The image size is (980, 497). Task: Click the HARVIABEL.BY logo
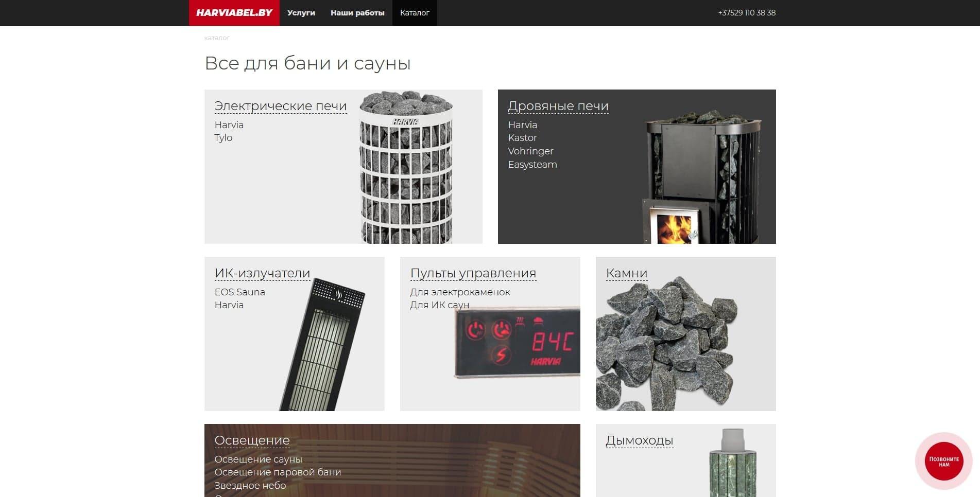point(234,13)
